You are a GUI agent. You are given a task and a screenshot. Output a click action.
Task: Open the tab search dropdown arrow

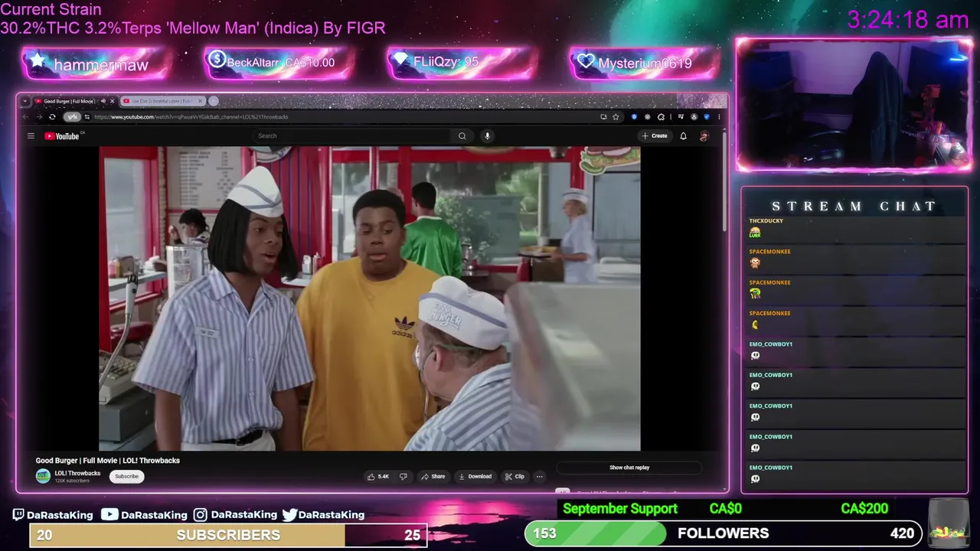[25, 101]
